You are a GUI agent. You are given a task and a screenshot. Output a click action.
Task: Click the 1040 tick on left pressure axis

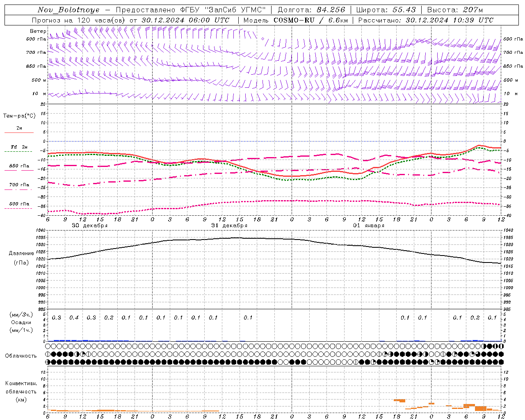click(41, 231)
